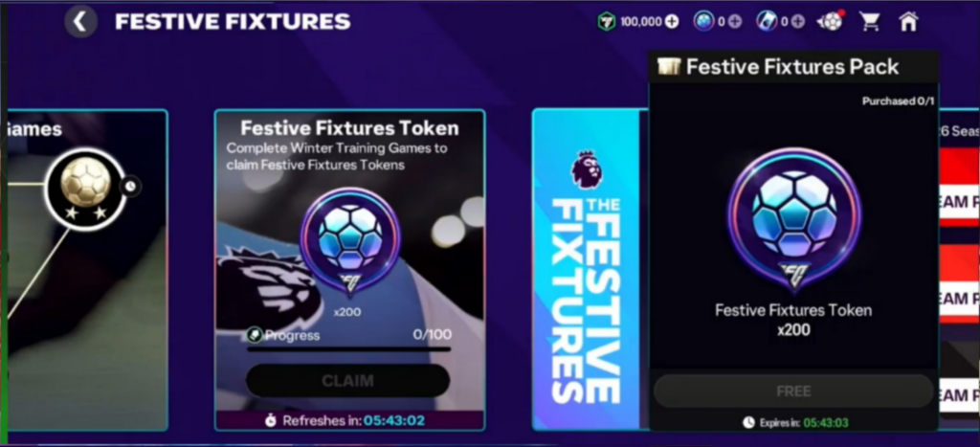Tap the green coin currency icon
The image size is (980, 447).
click(606, 22)
